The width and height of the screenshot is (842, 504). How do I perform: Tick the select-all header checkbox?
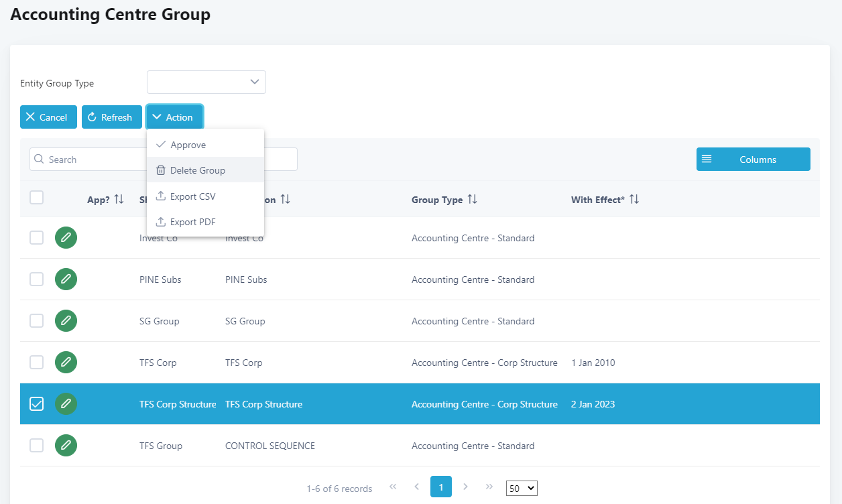[x=37, y=197]
